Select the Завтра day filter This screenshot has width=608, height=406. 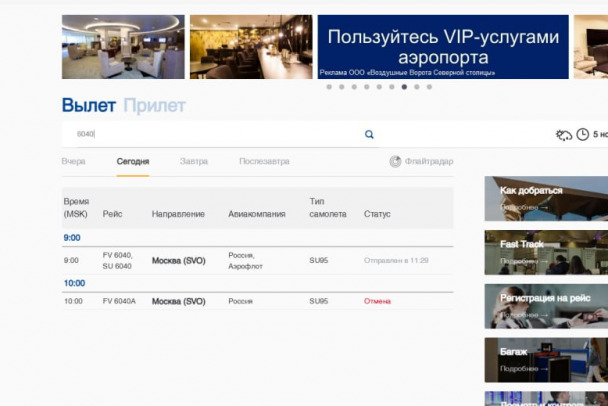pos(194,161)
